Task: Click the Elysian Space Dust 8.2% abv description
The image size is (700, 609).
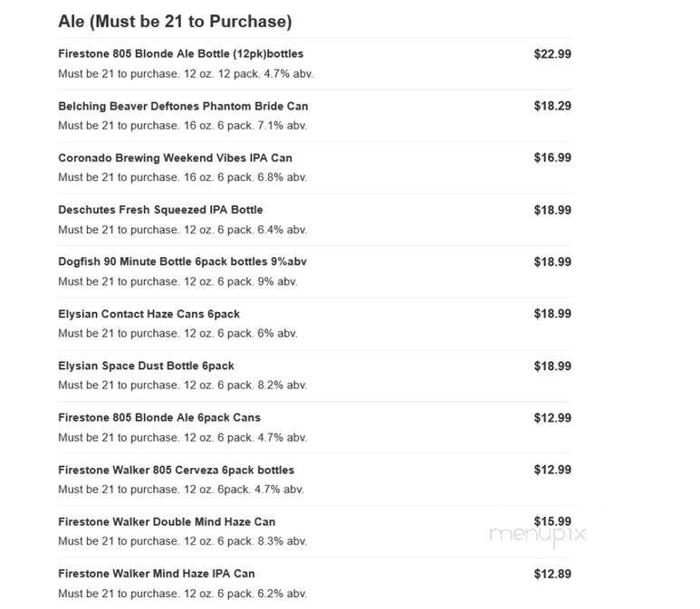Action: click(182, 385)
